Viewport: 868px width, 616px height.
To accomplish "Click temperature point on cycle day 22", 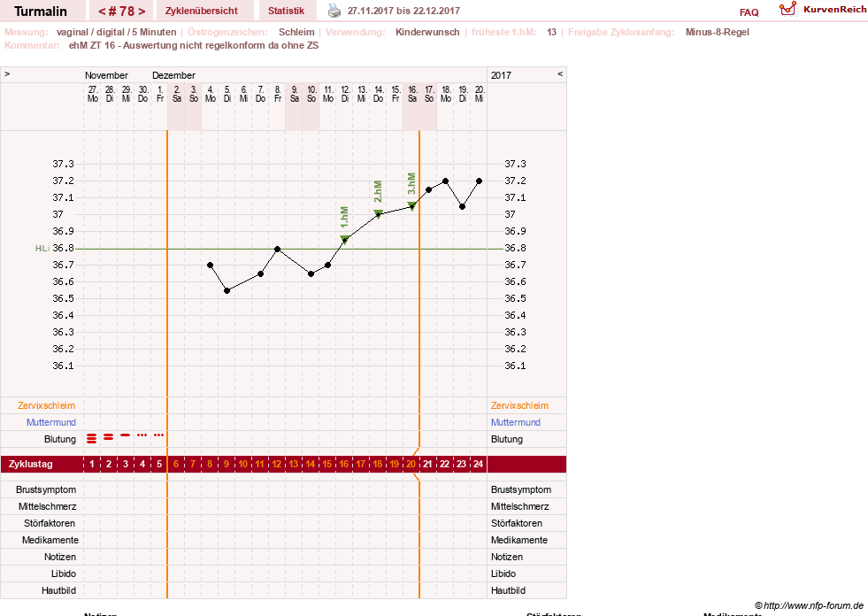I will click(x=446, y=181).
